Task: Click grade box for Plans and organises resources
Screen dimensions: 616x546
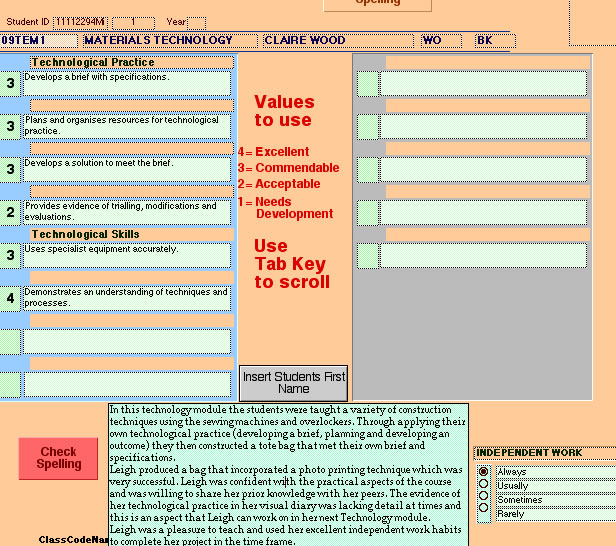Action: click(x=10, y=126)
